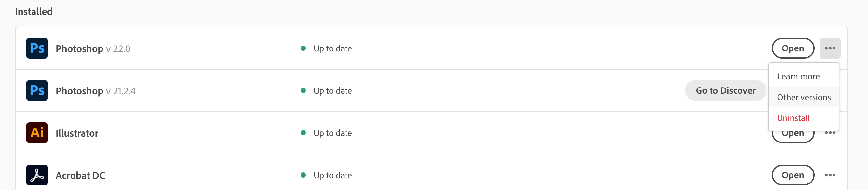Click the Installed section heading

pos(34,11)
